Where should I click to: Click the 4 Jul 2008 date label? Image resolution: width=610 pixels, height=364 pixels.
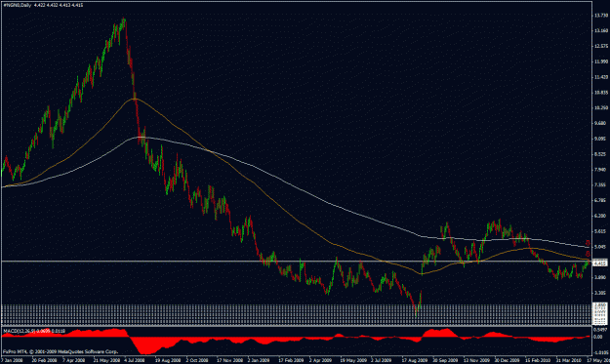(135, 360)
